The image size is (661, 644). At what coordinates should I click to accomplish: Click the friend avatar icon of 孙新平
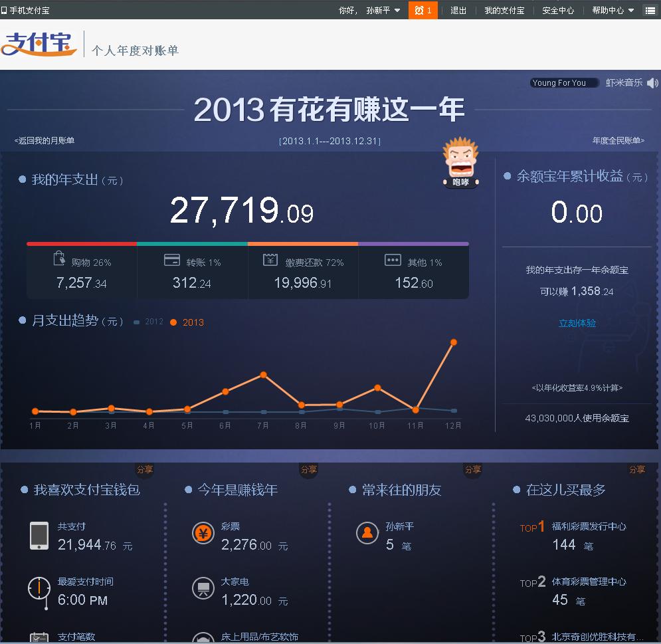(x=367, y=533)
